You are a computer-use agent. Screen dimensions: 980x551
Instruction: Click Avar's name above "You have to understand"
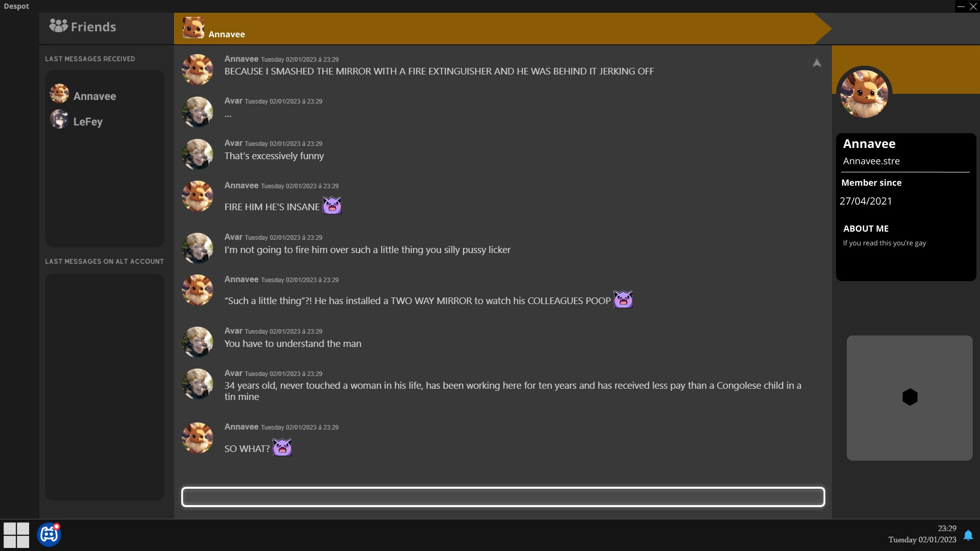click(233, 331)
